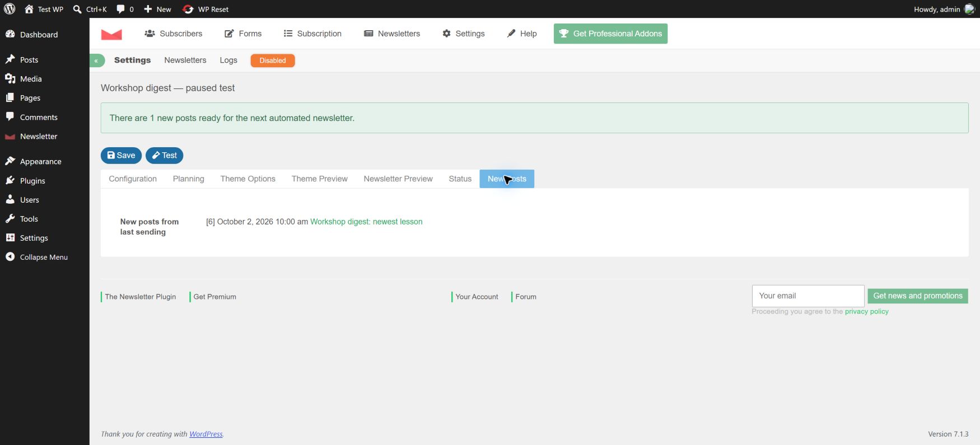Switch to the Status tab
Image resolution: width=980 pixels, height=445 pixels.
[460, 179]
